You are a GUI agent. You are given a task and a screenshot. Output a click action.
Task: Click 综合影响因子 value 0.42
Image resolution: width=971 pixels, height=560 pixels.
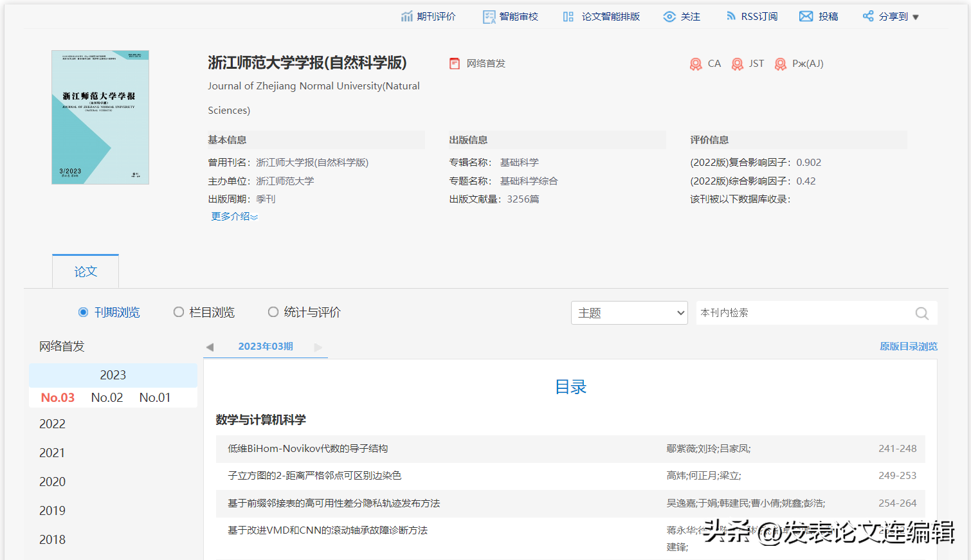(x=806, y=181)
